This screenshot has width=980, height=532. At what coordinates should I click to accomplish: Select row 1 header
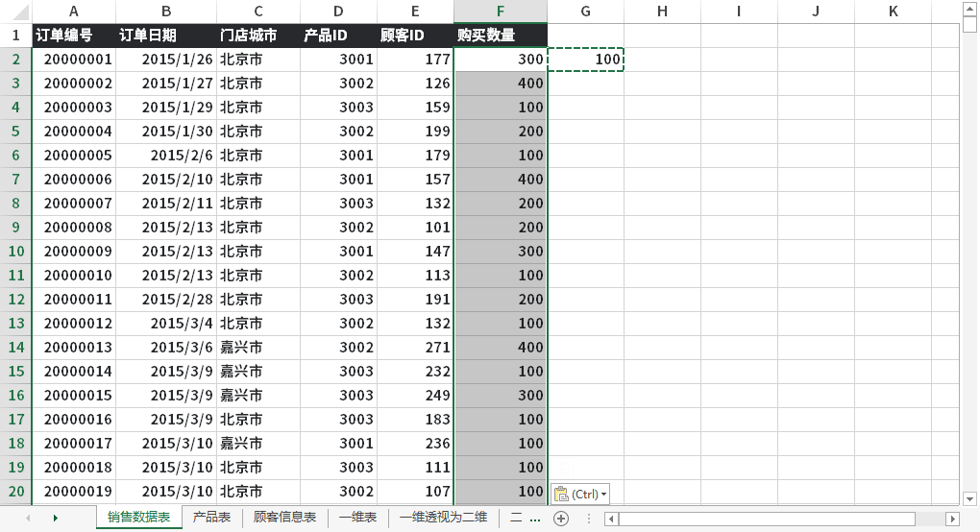point(16,35)
